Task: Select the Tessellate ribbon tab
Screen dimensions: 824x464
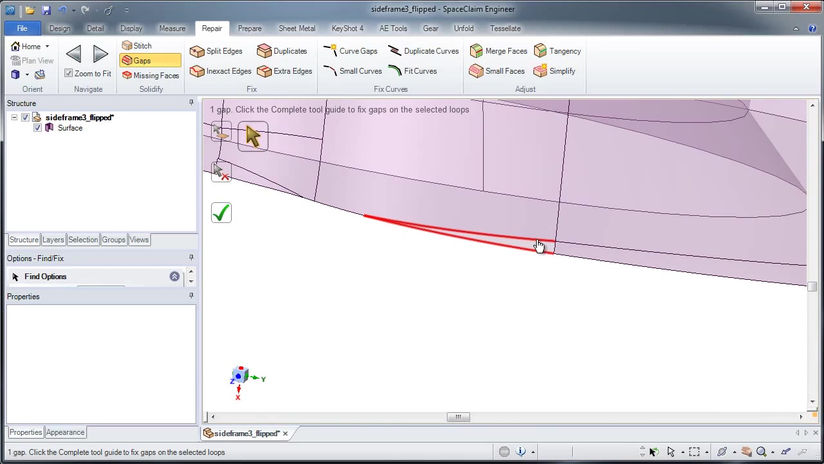Action: pos(506,28)
